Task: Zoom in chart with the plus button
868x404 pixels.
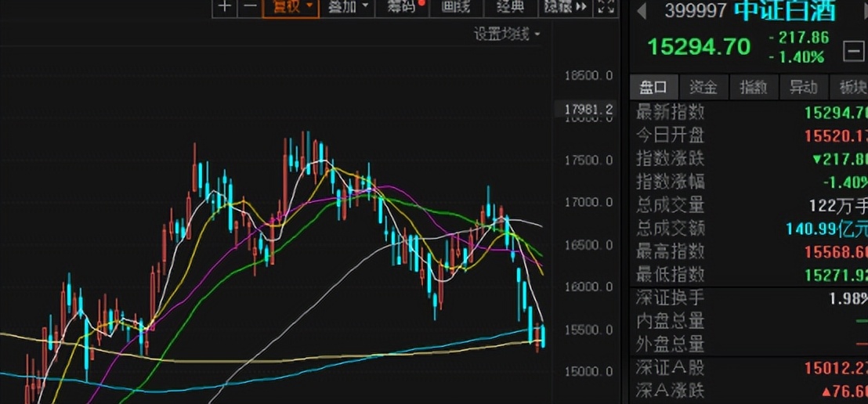Action: click(224, 6)
